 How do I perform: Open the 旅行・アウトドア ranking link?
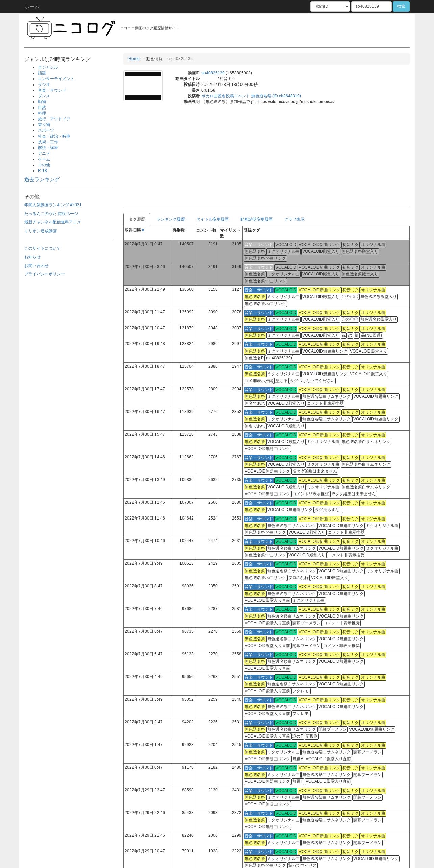click(x=54, y=119)
